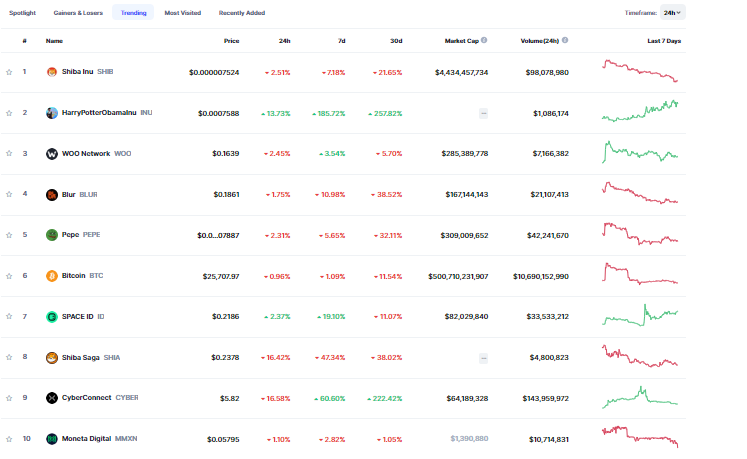
Task: Sort by the 7d column header
Action: click(x=342, y=41)
